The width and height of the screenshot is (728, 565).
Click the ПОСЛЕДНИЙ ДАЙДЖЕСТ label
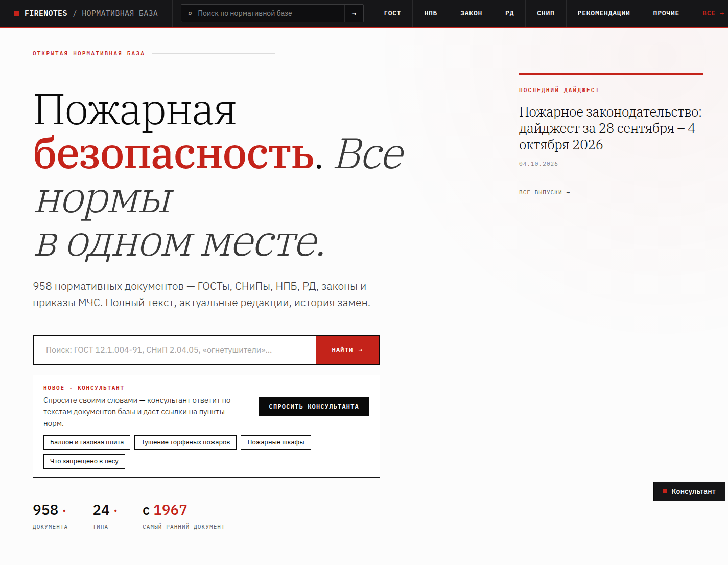[559, 90]
